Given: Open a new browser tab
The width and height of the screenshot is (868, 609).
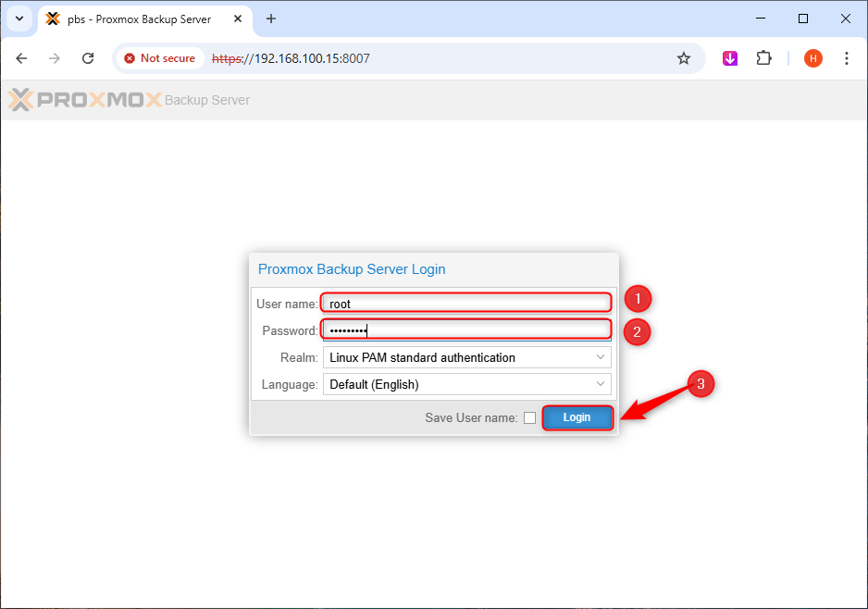Looking at the screenshot, I should pos(271,19).
